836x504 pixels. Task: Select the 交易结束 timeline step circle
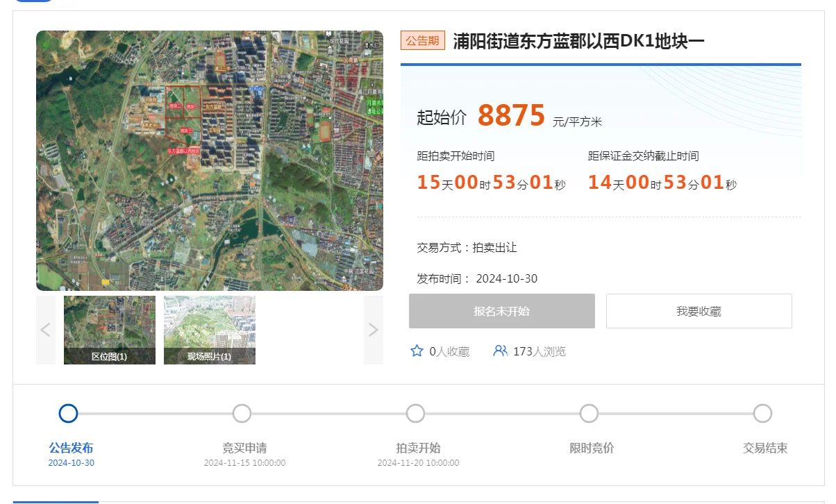click(762, 414)
